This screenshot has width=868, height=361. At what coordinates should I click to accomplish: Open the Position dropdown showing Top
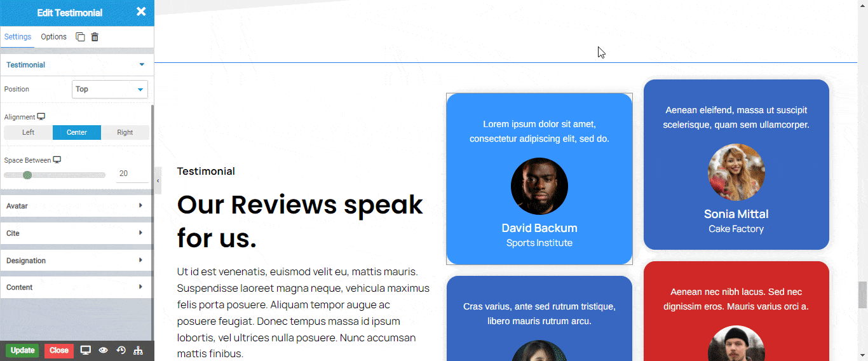pyautogui.click(x=110, y=90)
